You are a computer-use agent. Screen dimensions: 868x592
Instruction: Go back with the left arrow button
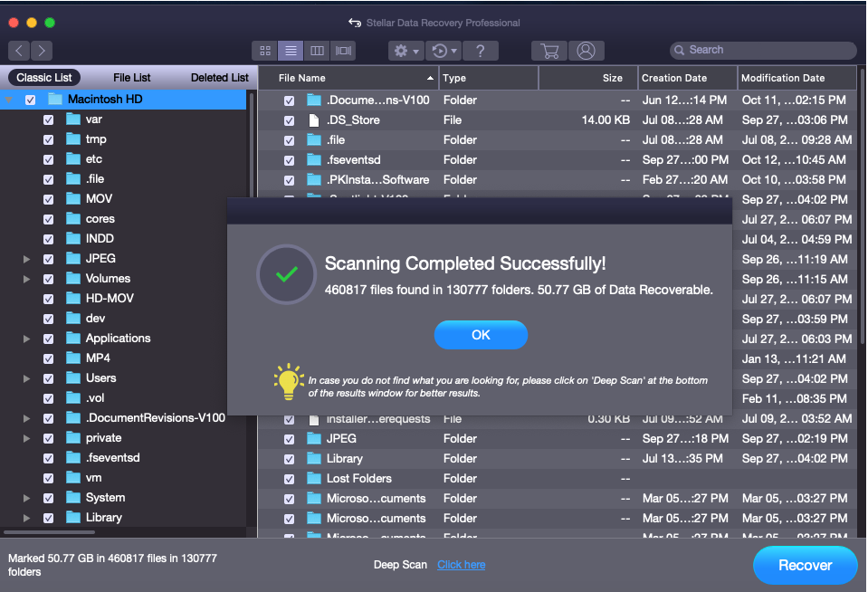point(19,51)
